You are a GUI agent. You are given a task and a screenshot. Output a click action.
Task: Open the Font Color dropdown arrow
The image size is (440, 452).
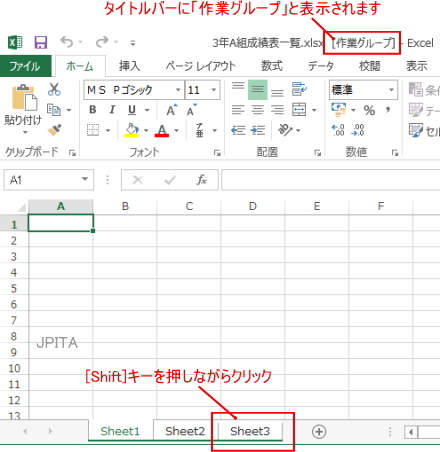pyautogui.click(x=176, y=130)
